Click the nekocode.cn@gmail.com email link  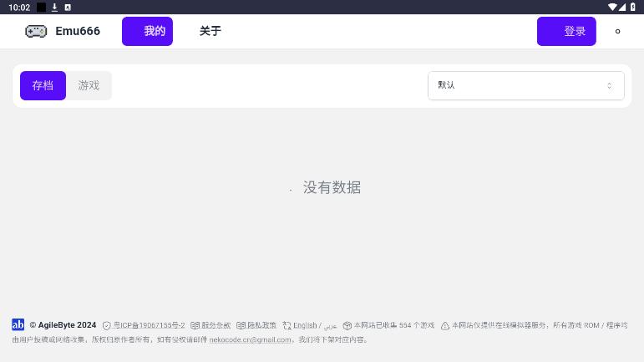pos(251,339)
